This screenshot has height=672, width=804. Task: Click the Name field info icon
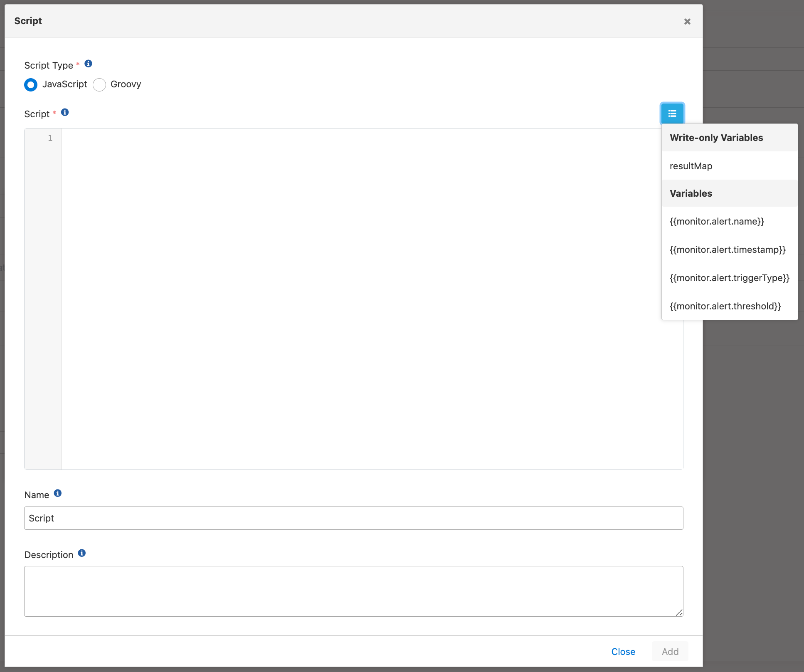(58, 493)
